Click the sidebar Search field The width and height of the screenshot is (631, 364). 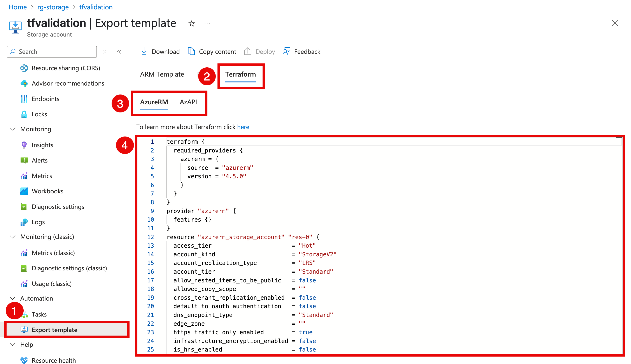[52, 51]
